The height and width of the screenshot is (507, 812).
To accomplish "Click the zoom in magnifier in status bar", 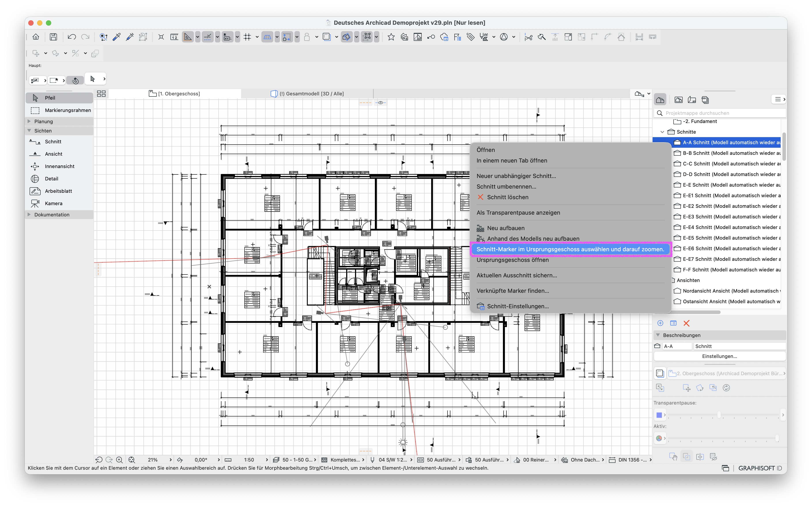I will point(119,460).
